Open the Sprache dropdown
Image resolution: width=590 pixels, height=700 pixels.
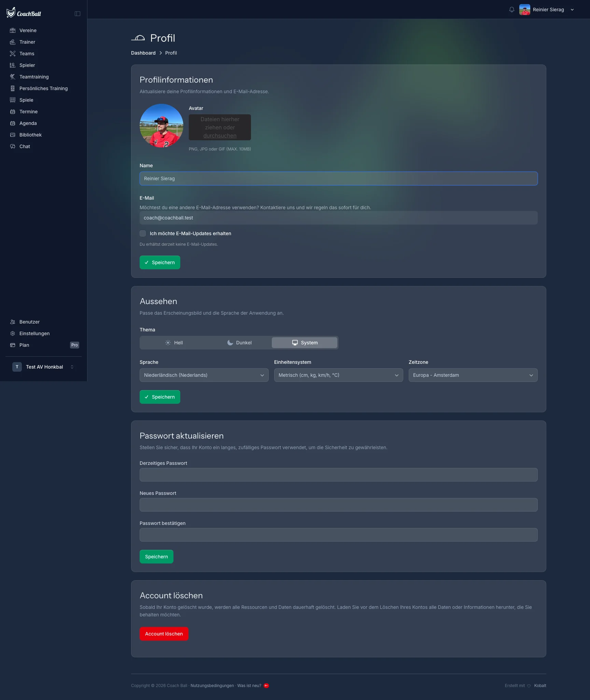[x=204, y=375]
